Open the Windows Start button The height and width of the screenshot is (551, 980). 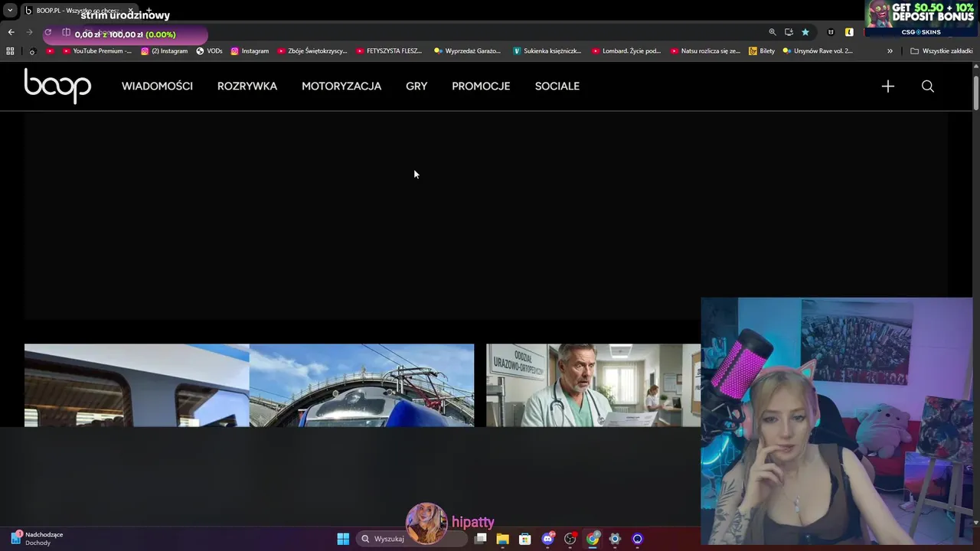tap(343, 539)
